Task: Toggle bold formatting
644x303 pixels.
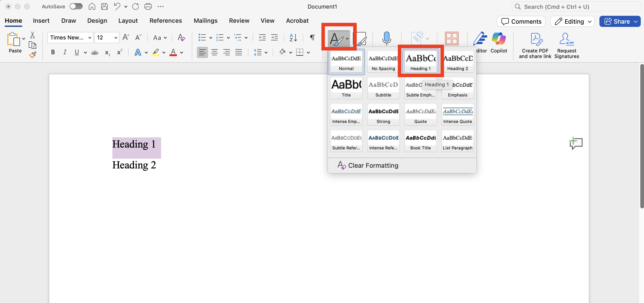Action: pyautogui.click(x=53, y=52)
